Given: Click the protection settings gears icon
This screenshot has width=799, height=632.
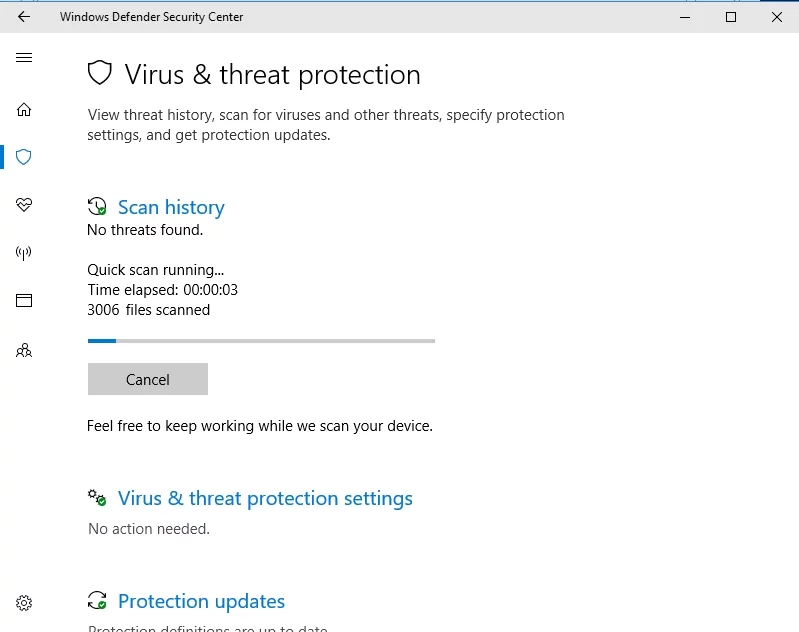Looking at the screenshot, I should (97, 497).
